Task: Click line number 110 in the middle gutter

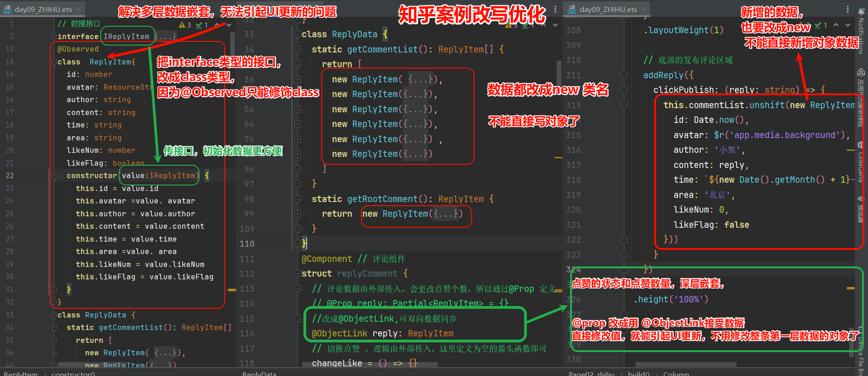Action: coord(247,244)
